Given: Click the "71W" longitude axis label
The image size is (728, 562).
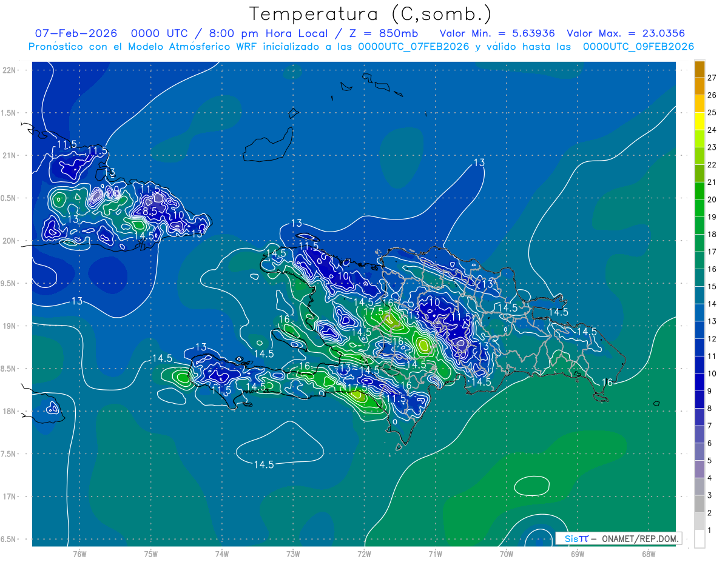Looking at the screenshot, I should [x=435, y=554].
